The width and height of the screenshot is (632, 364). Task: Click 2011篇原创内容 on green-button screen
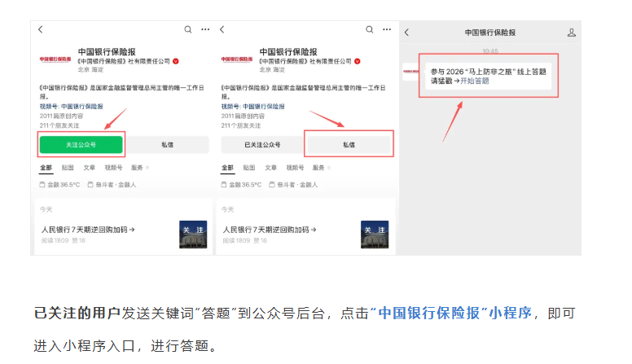[61, 116]
